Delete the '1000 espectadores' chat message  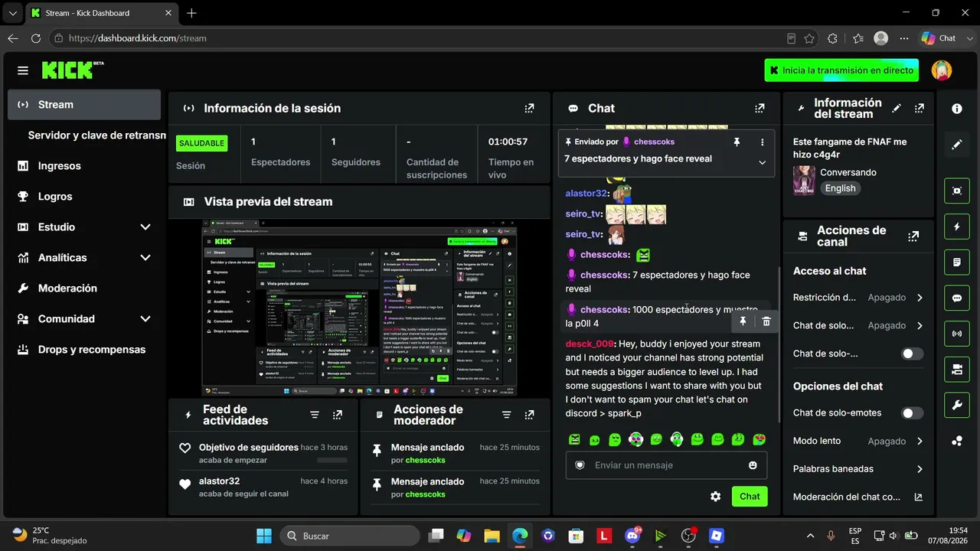(766, 321)
